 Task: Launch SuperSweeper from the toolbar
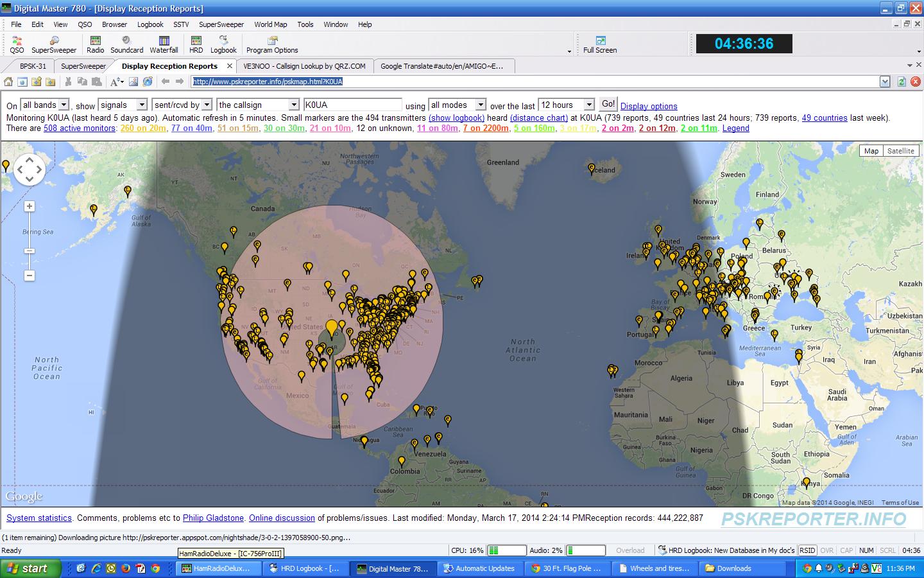click(54, 44)
